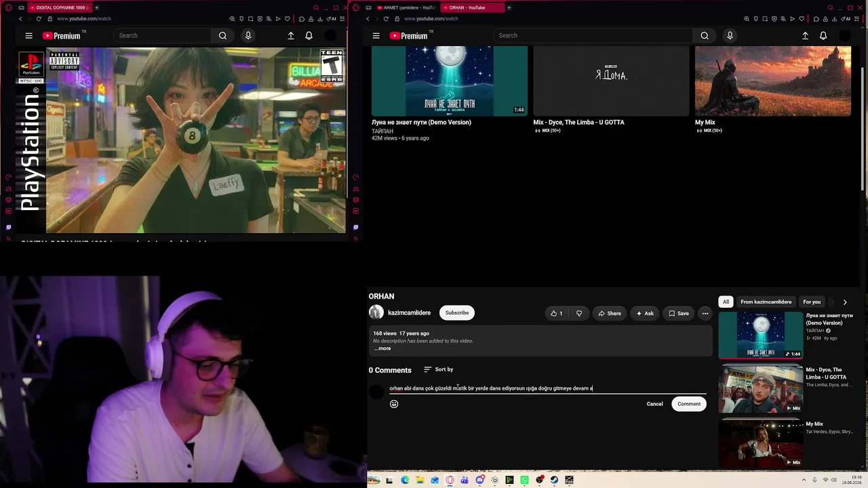
Task: Start voice search in the right YouTube window
Action: 730,36
